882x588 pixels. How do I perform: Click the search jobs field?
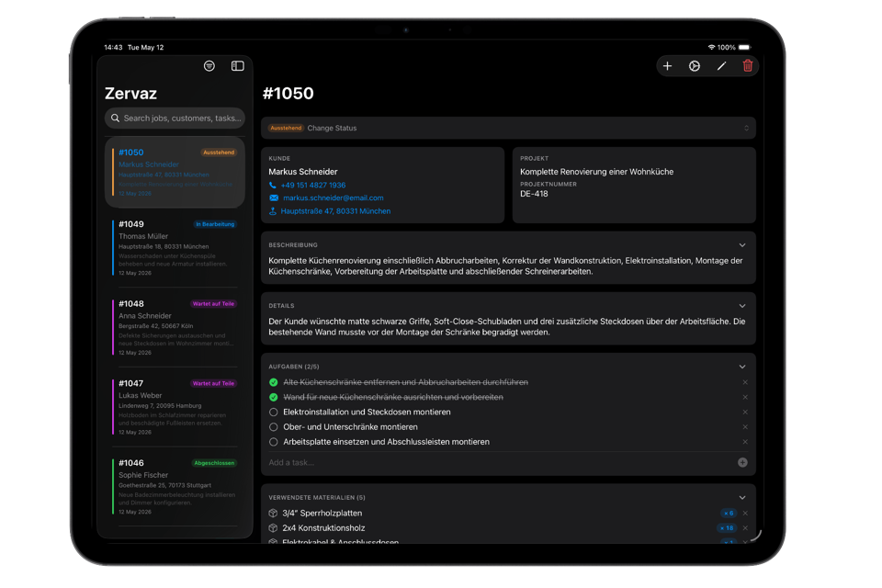tap(175, 119)
